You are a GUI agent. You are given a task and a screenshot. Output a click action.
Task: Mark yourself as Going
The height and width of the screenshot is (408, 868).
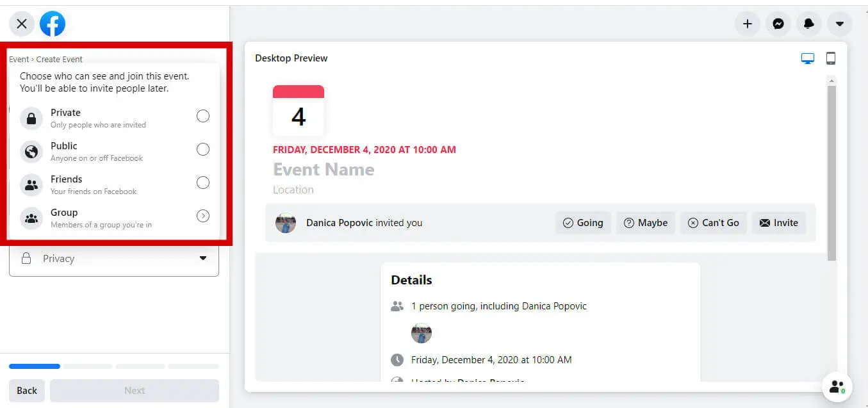pos(582,222)
